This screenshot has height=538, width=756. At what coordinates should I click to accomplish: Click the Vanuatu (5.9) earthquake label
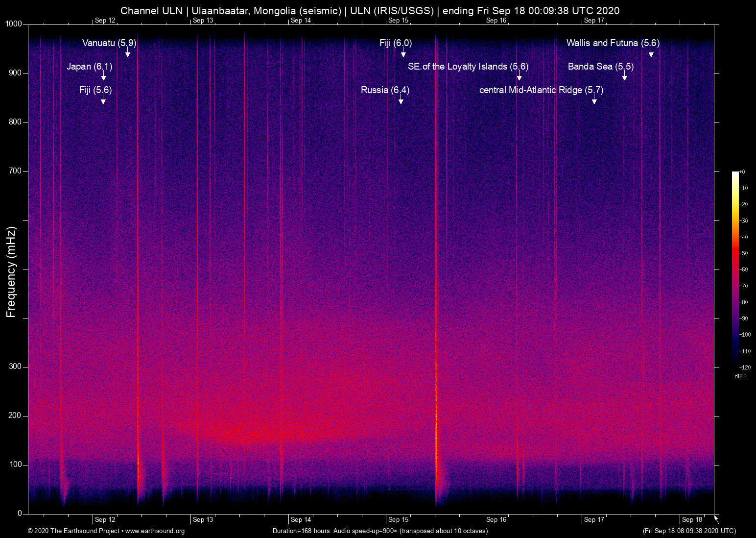tap(109, 43)
